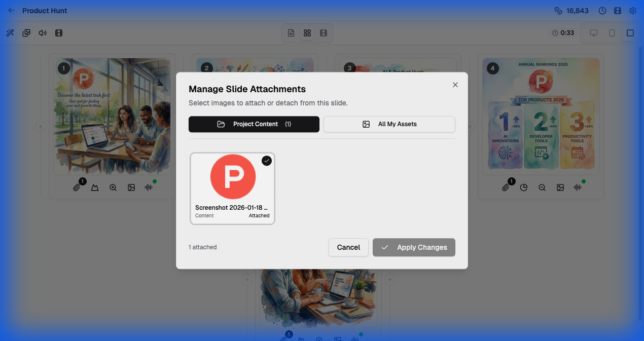Open attachments paperclip under slide 1
Viewport: 644px width, 341px height.
coord(77,187)
